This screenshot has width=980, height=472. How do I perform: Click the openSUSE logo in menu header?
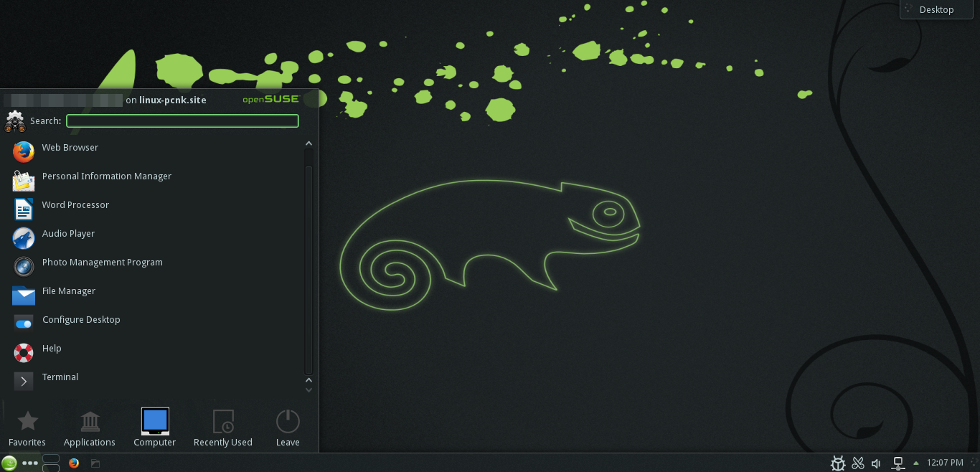pos(270,99)
